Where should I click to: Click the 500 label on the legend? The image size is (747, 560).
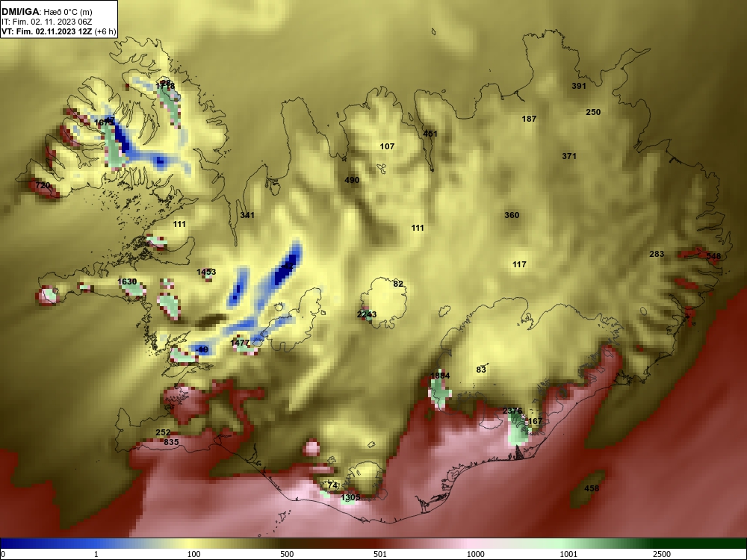pos(288,554)
